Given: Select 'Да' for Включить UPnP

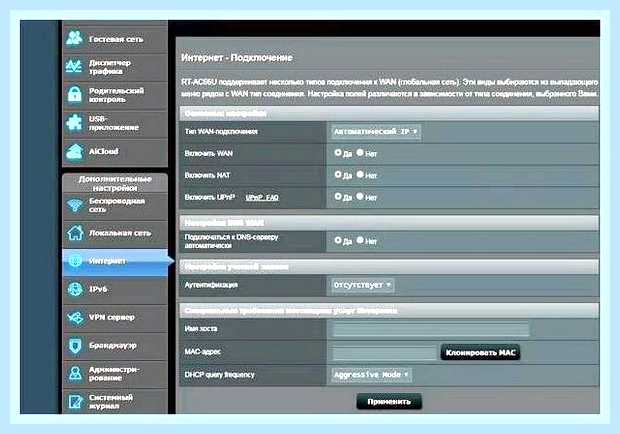Looking at the screenshot, I should pyautogui.click(x=338, y=196).
